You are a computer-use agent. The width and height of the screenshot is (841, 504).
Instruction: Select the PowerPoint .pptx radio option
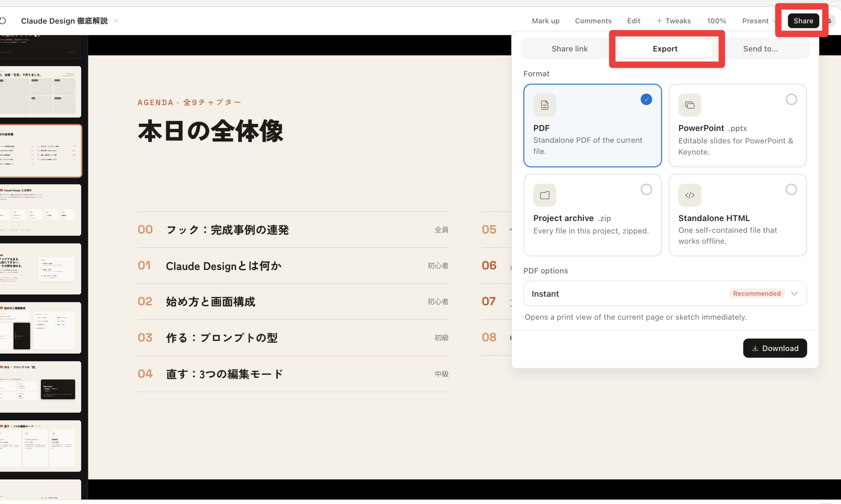point(791,99)
